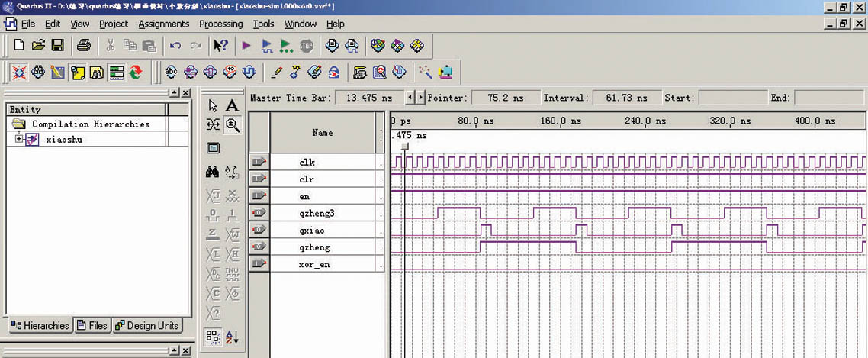
Task: Close the Entity hierarchy panel
Action: pos(186,93)
